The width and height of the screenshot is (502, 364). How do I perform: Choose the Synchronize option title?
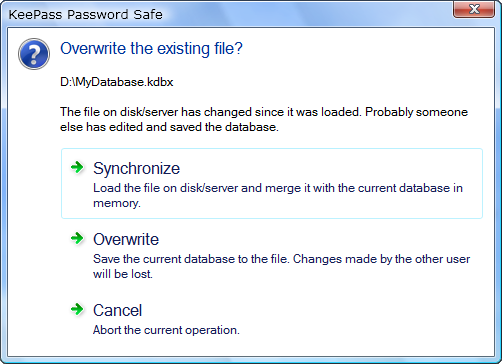pos(136,168)
